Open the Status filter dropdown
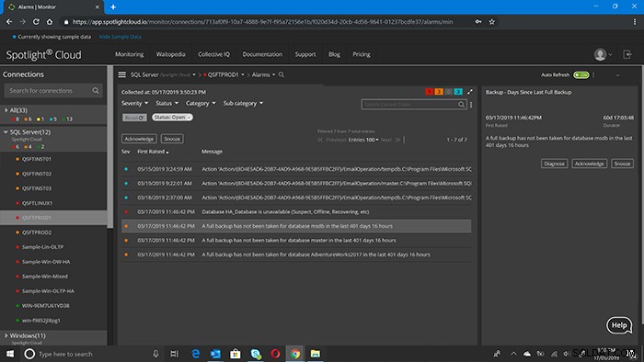The image size is (644, 362). pos(167,103)
